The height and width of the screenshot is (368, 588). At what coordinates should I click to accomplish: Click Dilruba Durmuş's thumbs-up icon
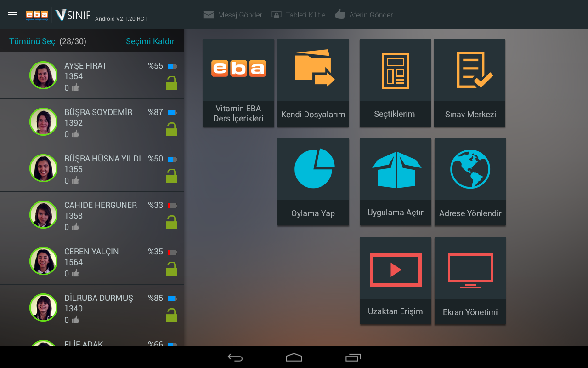(75, 320)
